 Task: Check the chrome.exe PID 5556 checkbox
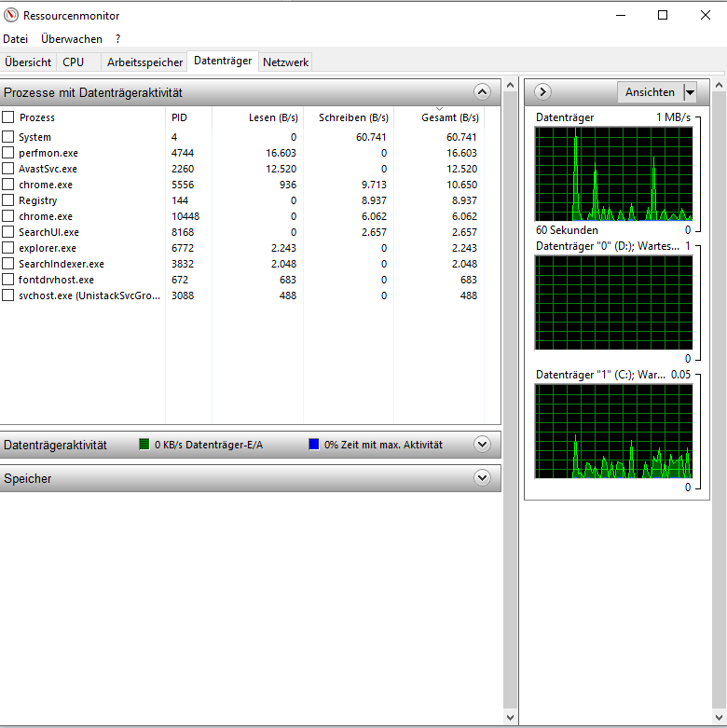point(7,184)
